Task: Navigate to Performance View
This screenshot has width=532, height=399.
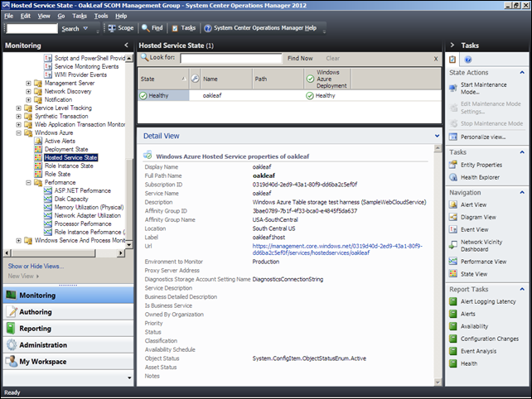Action: 483,262
